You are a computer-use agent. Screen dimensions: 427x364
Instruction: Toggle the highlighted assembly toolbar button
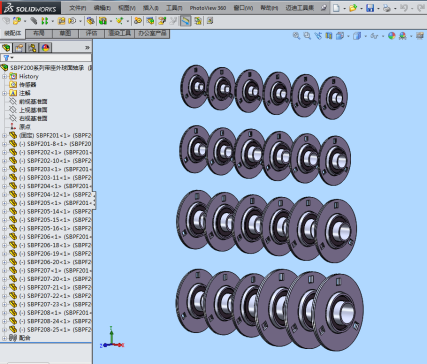point(186,21)
